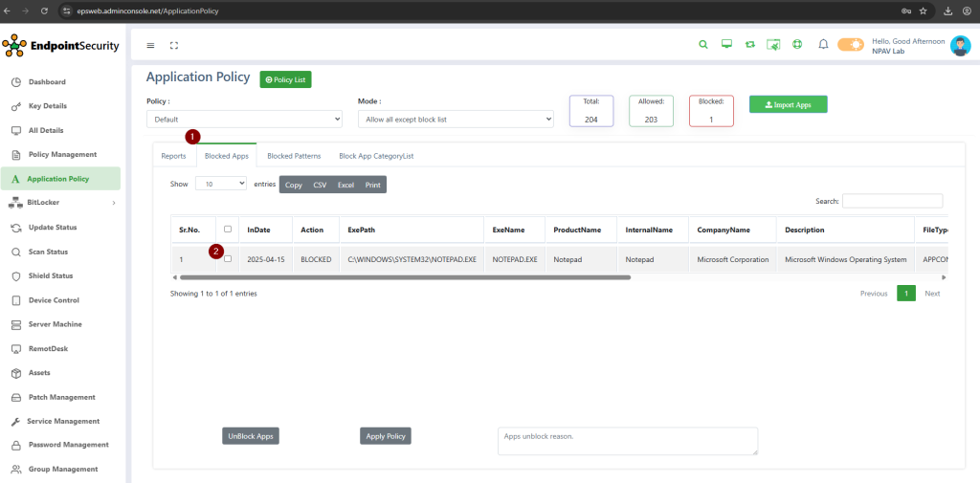Click the green monitor icon in header
980x483 pixels.
point(726,44)
